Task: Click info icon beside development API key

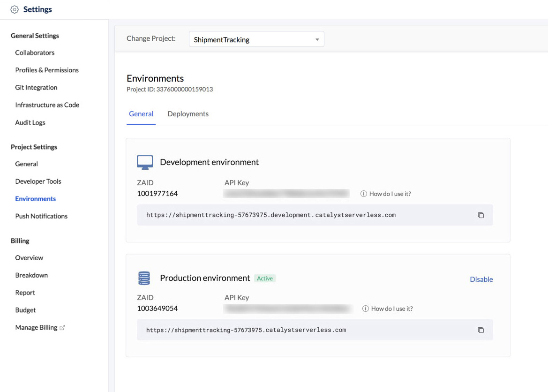Action: [x=363, y=194]
